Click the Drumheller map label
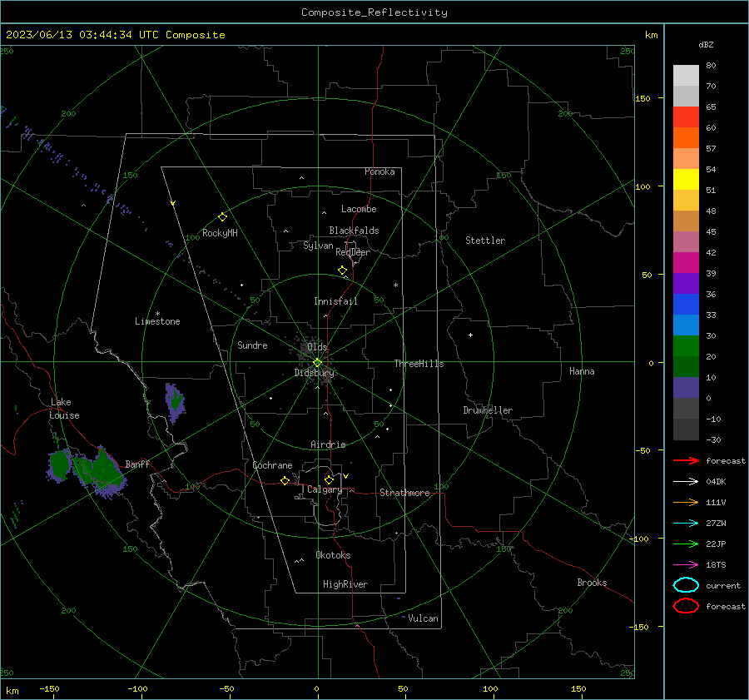Image resolution: width=749 pixels, height=700 pixels. point(488,410)
